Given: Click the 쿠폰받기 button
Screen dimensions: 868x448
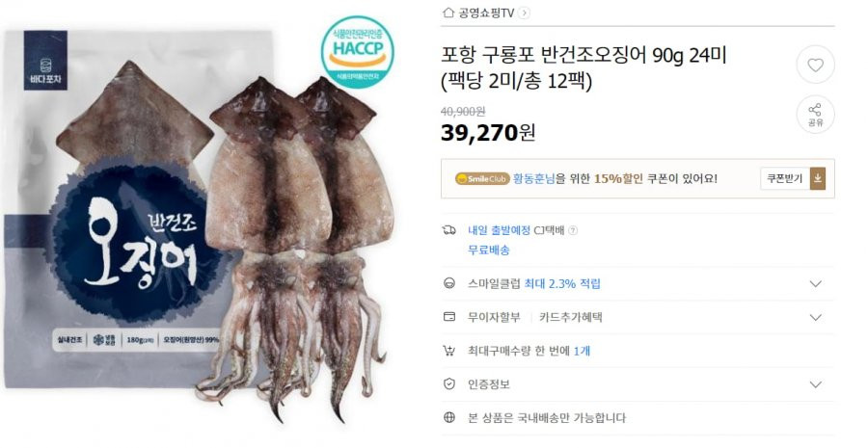Looking at the screenshot, I should tap(785, 178).
